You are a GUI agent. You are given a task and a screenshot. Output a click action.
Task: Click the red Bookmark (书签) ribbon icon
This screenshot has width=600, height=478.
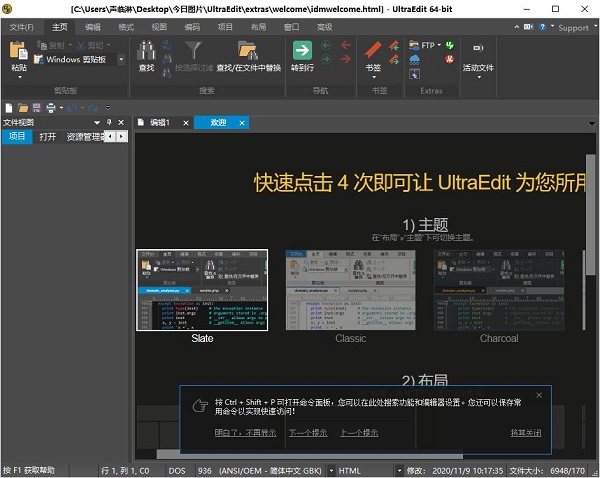click(373, 50)
